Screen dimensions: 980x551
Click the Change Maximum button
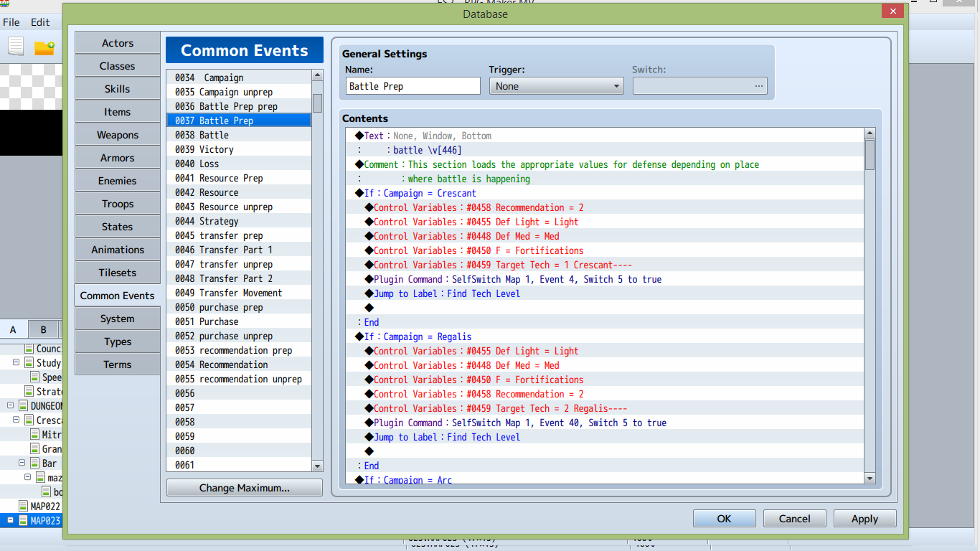tap(245, 488)
